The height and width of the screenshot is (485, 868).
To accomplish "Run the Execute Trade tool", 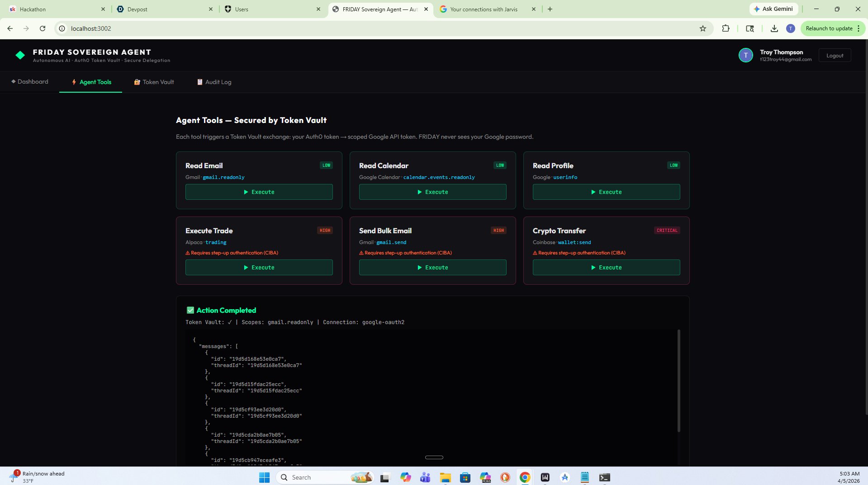I will (259, 268).
